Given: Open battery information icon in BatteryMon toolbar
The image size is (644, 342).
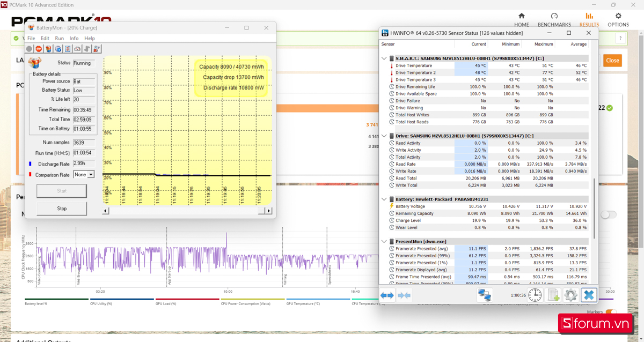Looking at the screenshot, I should (x=48, y=49).
